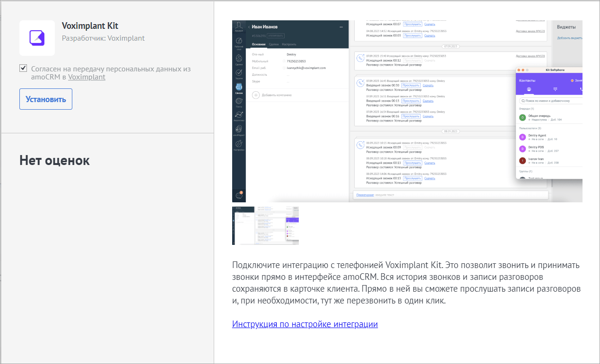Viewport: 600px width, 364px height.
Task: Select the small preview thumbnail below the screenshot
Action: click(265, 225)
